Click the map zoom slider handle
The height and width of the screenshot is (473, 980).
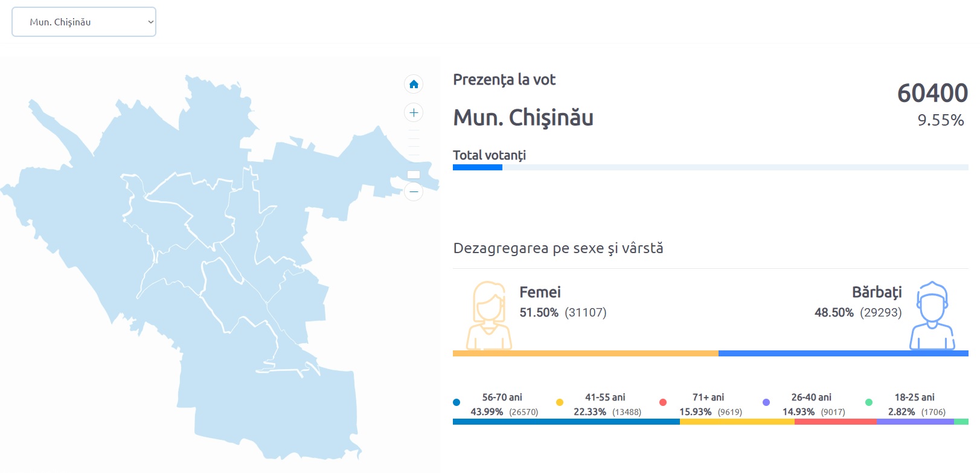[x=414, y=175]
